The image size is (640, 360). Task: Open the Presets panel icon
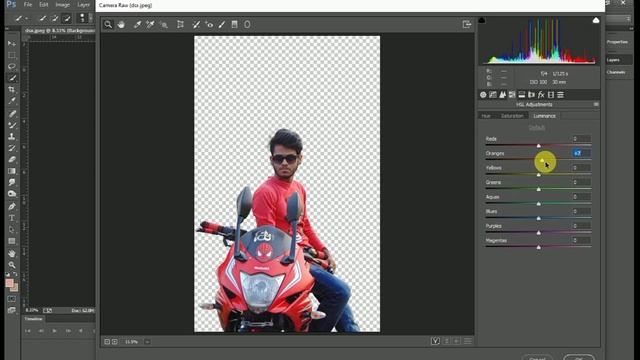coord(560,95)
